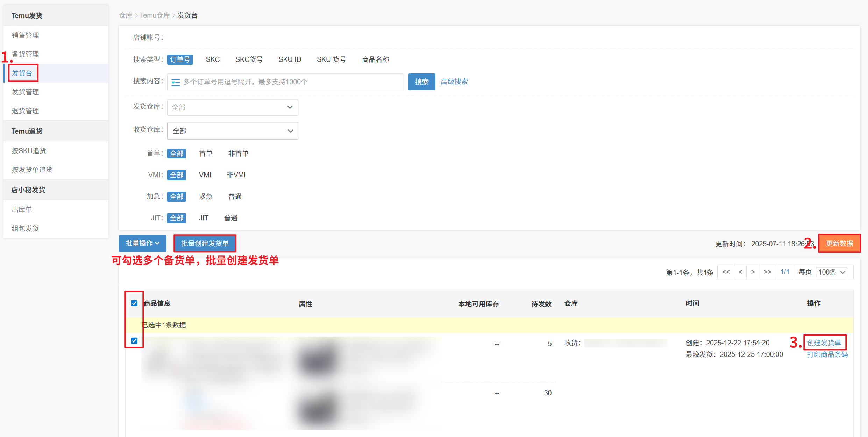The height and width of the screenshot is (437, 868).
Task: Go to 备货管理 sidebar item
Action: pyautogui.click(x=25, y=54)
